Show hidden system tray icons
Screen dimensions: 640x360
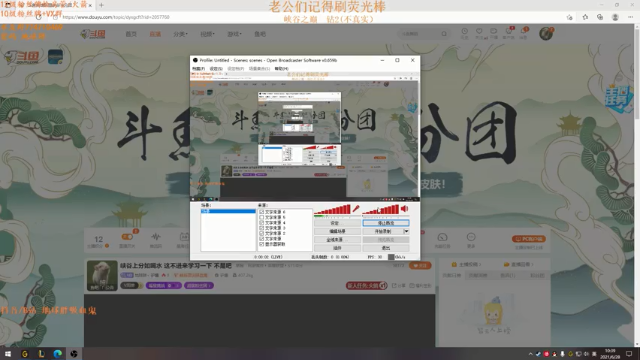[530, 354]
